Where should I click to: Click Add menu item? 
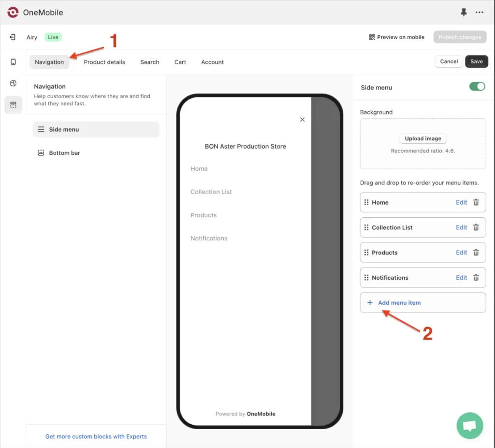point(399,303)
